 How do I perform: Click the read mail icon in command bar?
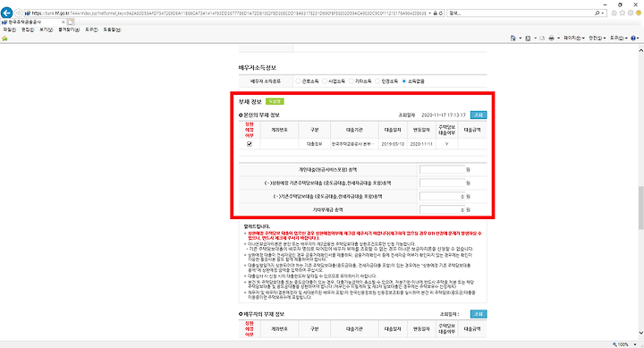tap(542, 38)
